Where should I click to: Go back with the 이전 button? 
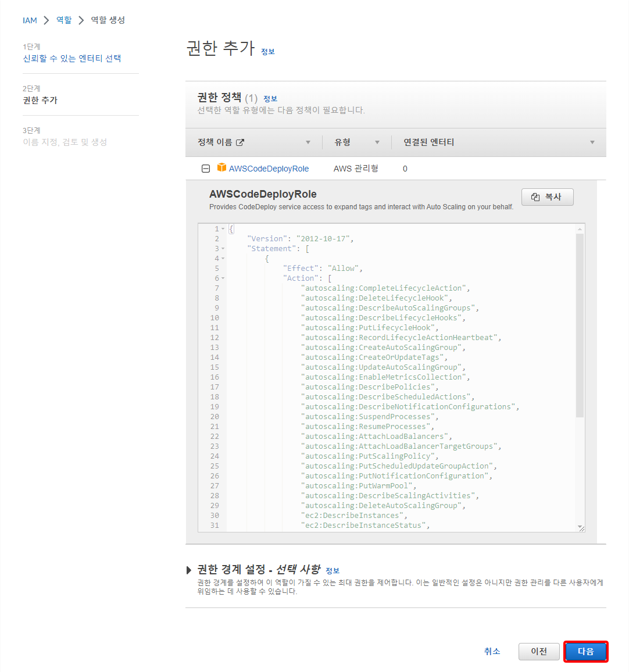(x=539, y=652)
